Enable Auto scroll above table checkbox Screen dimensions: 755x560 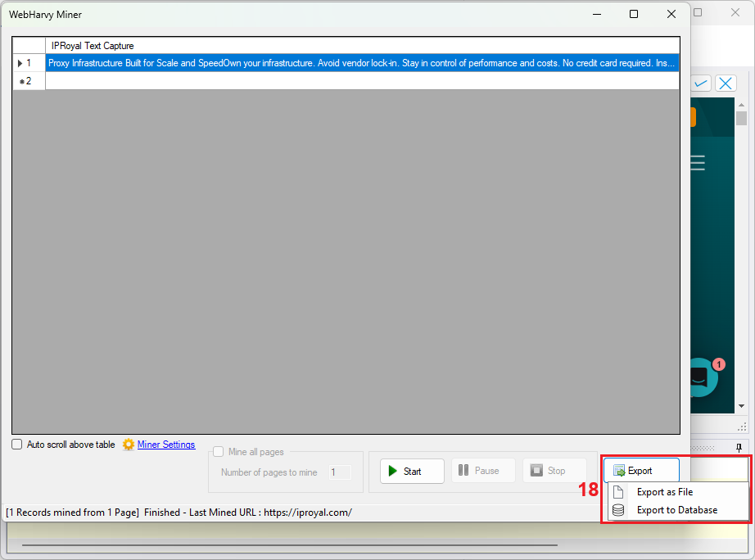pos(17,445)
